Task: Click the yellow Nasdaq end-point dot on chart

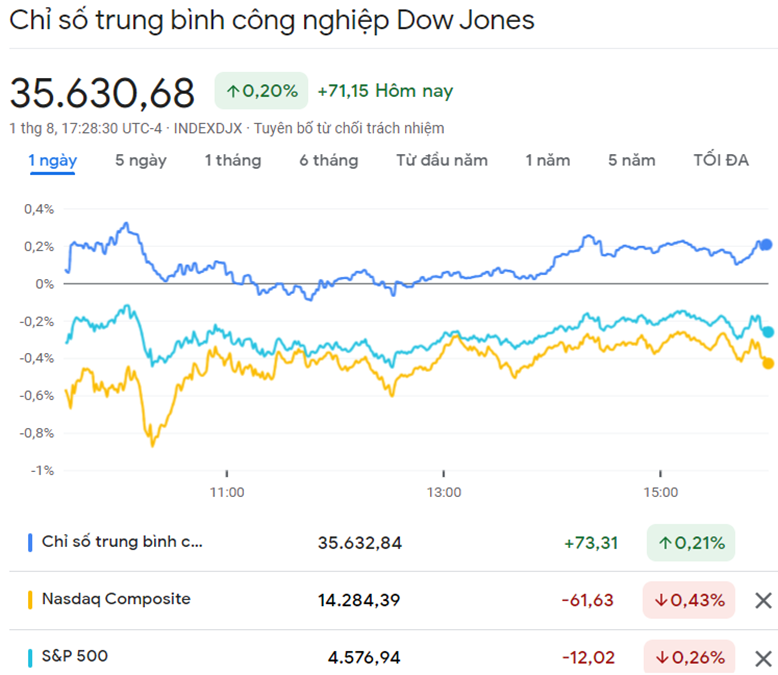Action: pyautogui.click(x=768, y=363)
